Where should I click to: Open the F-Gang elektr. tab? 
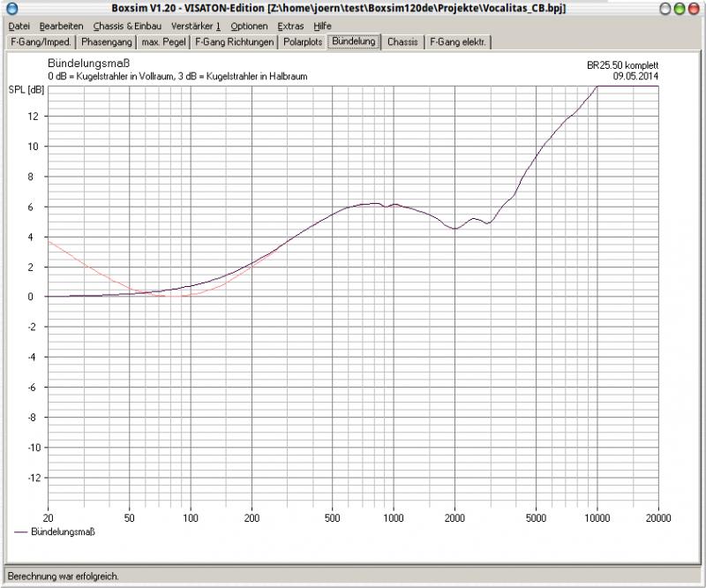458,41
